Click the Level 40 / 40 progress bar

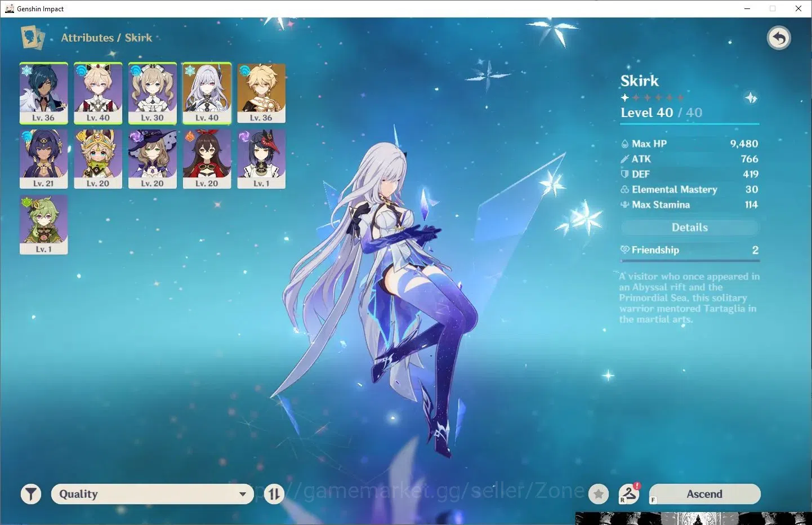(690, 123)
